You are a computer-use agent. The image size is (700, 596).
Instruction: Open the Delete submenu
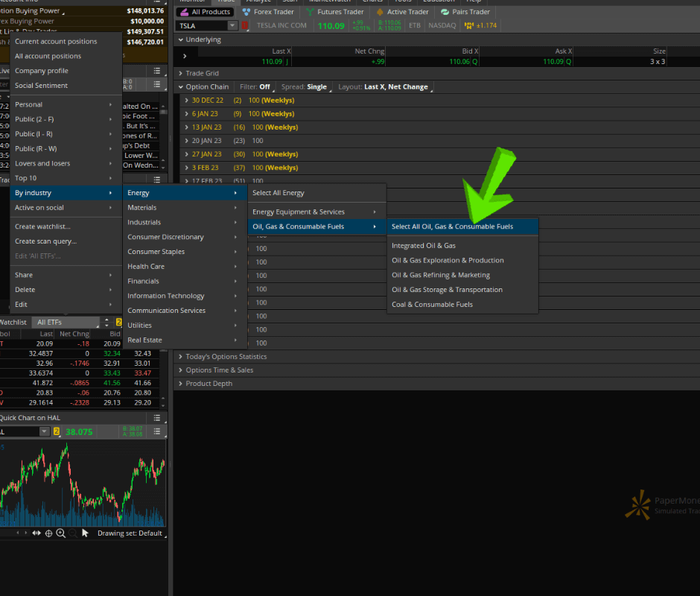(66, 290)
